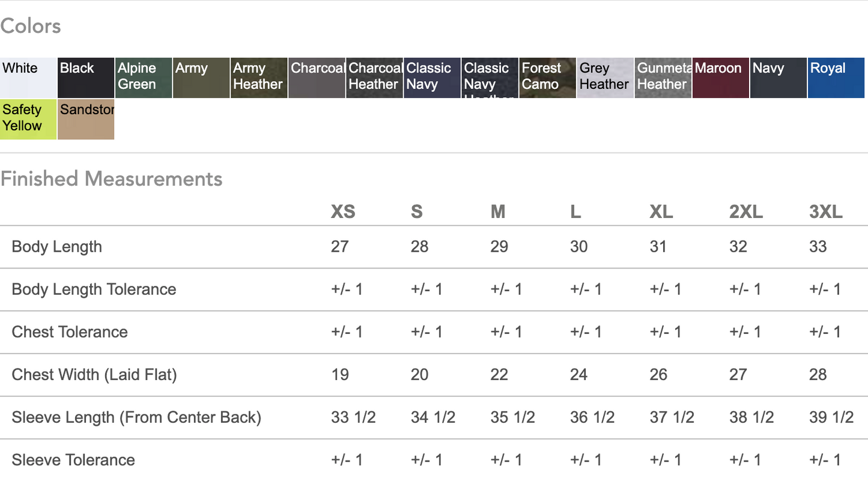Click the Chest Width (Laid Flat) label
The width and height of the screenshot is (868, 481).
tap(94, 375)
